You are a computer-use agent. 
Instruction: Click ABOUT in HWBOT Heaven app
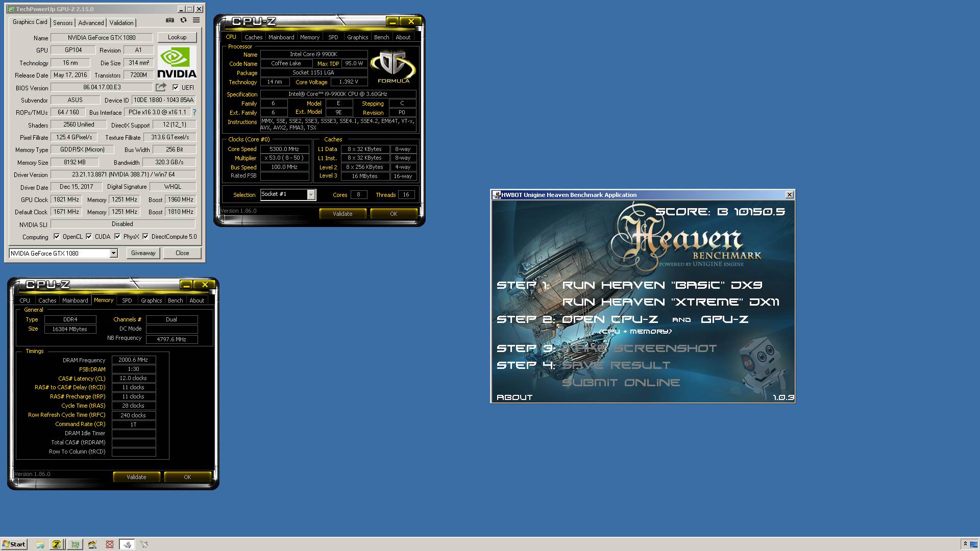[514, 397]
